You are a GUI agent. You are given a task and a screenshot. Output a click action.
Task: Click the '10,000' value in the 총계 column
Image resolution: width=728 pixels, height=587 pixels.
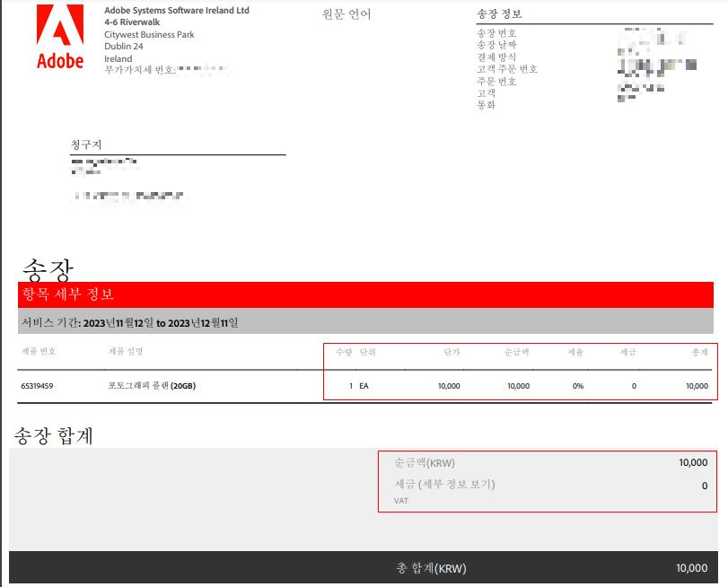tap(697, 386)
